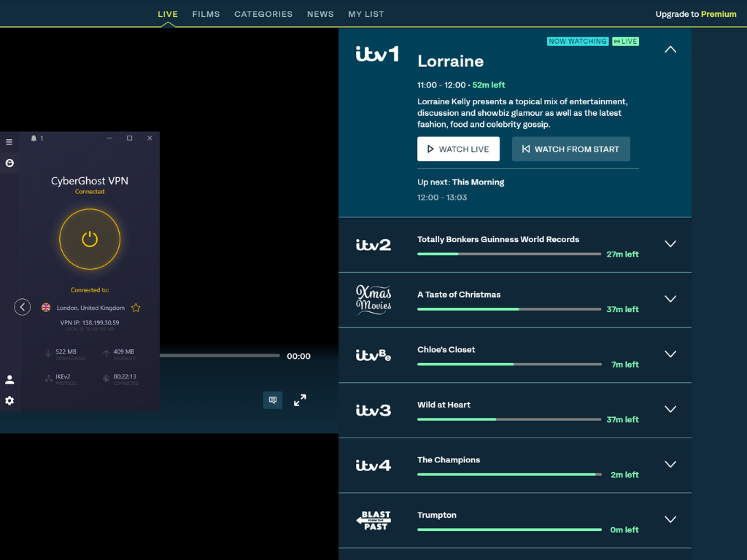
Task: Open the subtitles icon on the video player
Action: pyautogui.click(x=272, y=400)
